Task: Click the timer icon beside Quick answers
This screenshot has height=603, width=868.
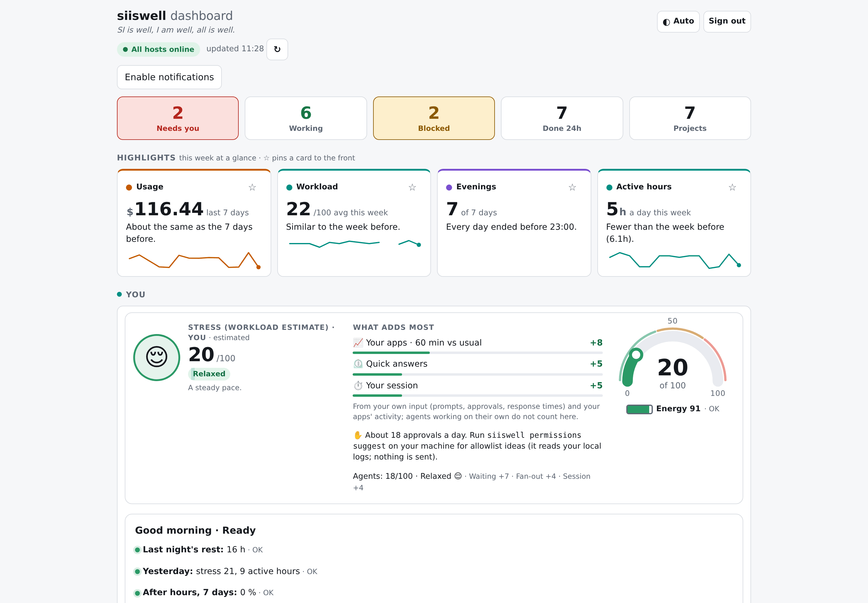Action: tap(358, 364)
